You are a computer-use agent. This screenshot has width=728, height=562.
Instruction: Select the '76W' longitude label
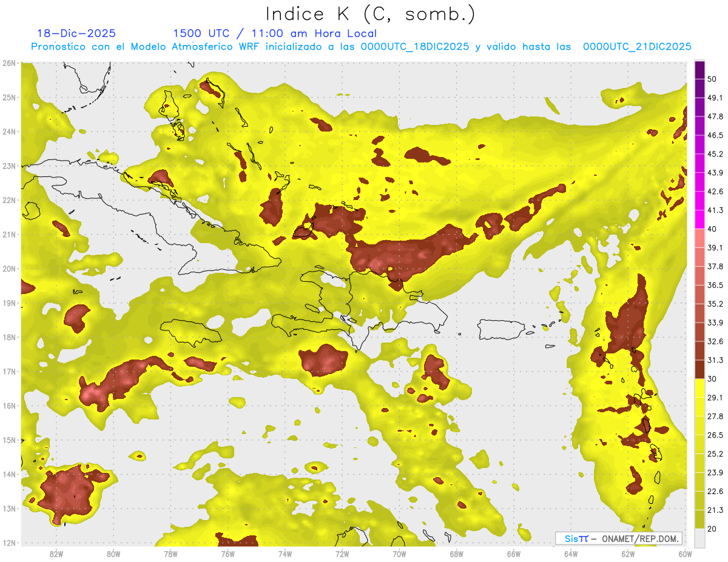228,554
